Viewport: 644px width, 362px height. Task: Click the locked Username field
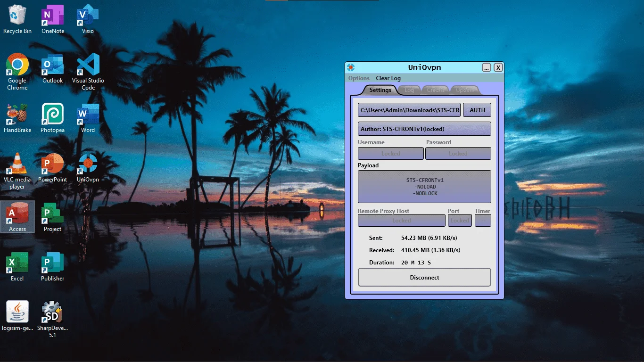pyautogui.click(x=391, y=154)
